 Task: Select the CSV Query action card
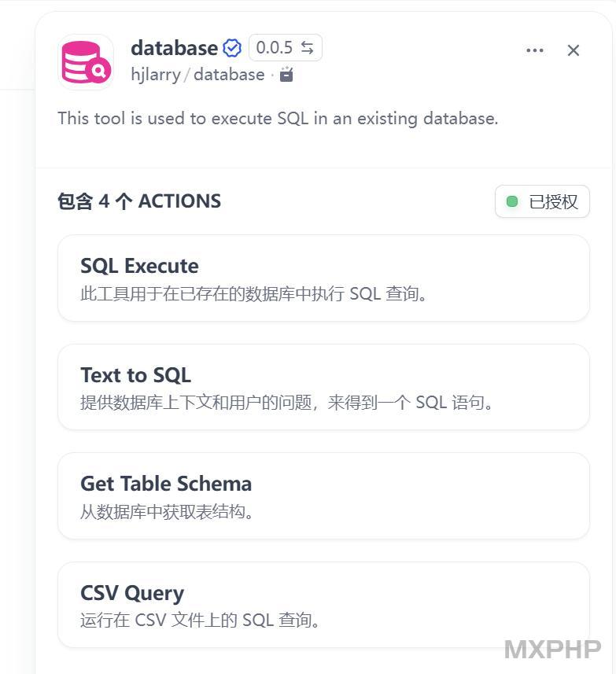(x=323, y=605)
